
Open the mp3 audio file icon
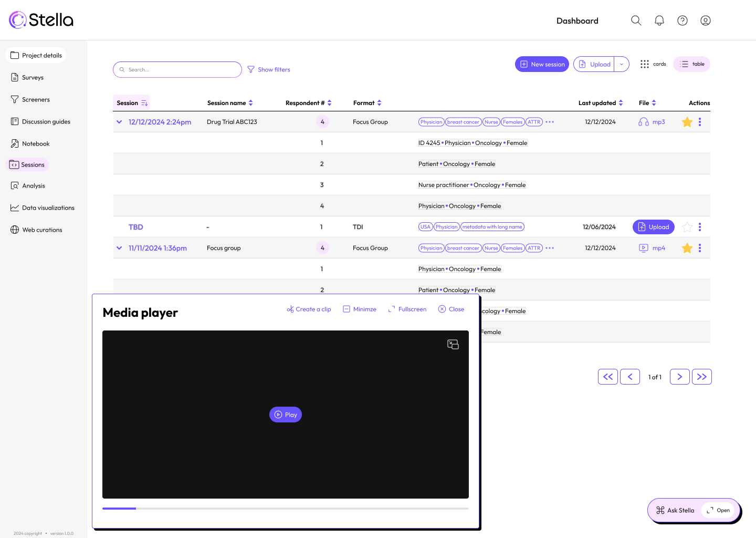point(643,122)
